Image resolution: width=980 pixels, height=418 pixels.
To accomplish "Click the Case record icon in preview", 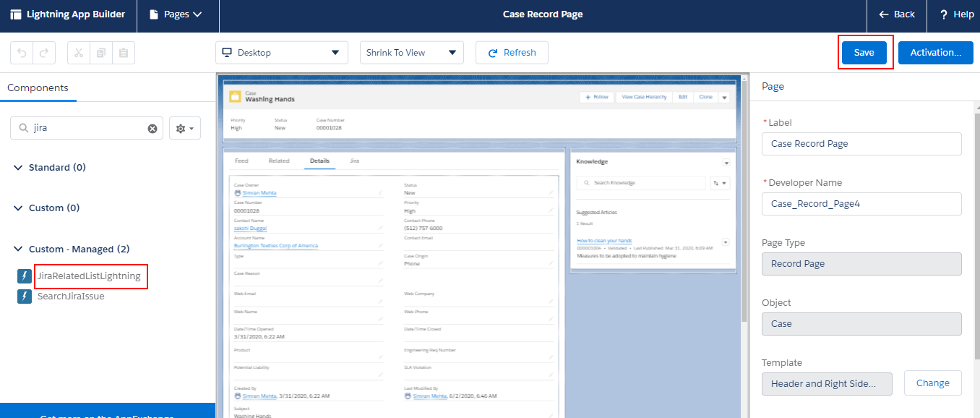I will (234, 97).
